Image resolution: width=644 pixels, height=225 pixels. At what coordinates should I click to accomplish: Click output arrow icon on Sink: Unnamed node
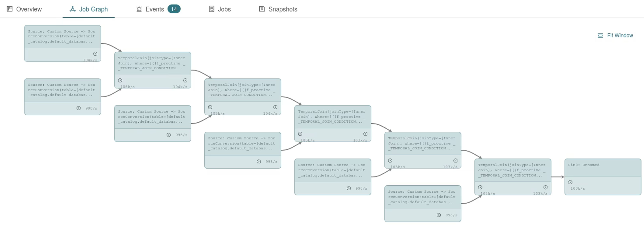pos(570,182)
